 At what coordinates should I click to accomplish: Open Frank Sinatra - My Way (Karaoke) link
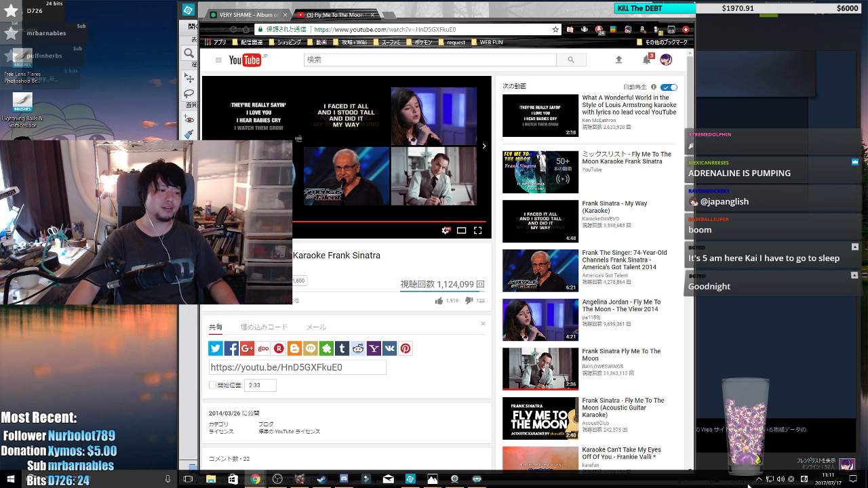click(x=614, y=207)
